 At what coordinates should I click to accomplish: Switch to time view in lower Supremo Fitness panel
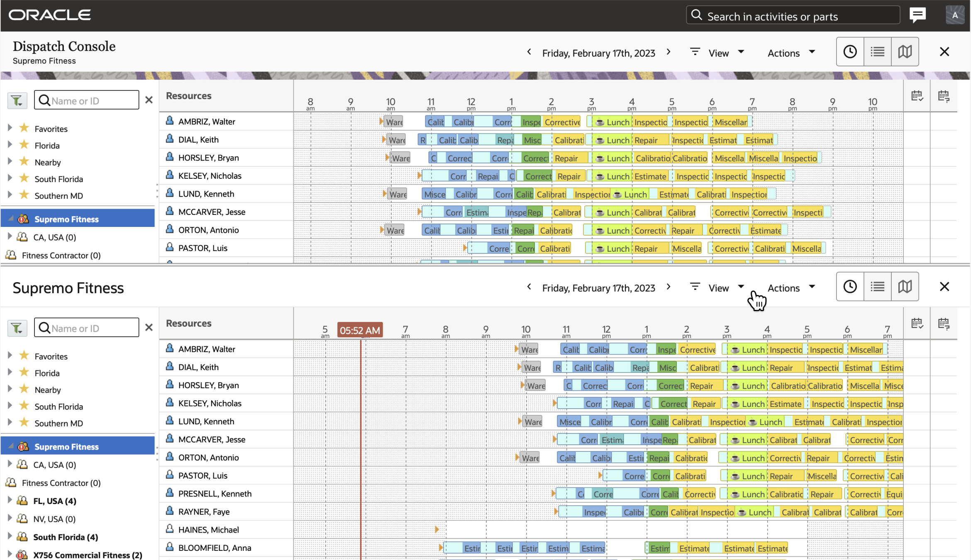pyautogui.click(x=850, y=287)
